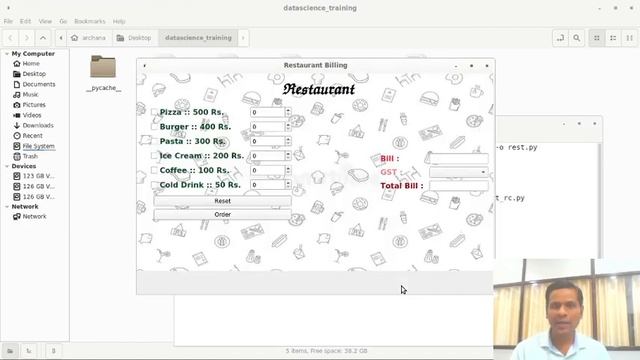Viewport: 640px width, 360px height.
Task: Check the Coffee :: 100 Rs. checkbox
Action: (154, 170)
